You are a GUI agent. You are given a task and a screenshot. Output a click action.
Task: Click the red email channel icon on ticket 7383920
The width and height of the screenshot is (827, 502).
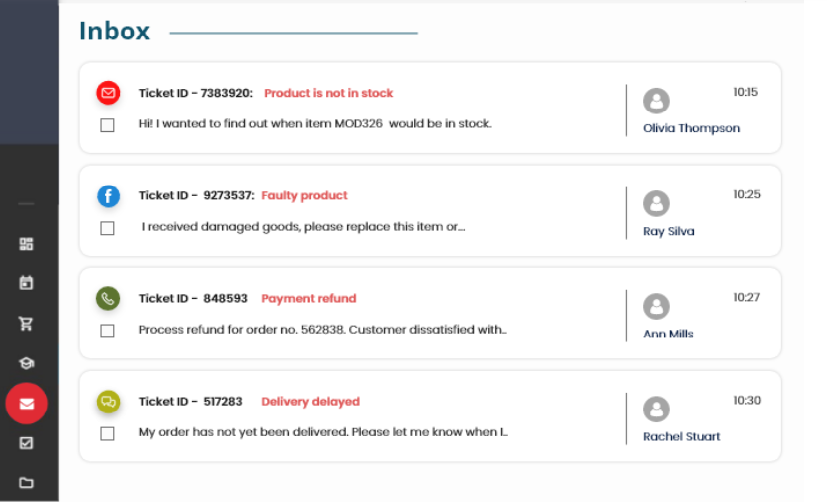point(108,93)
